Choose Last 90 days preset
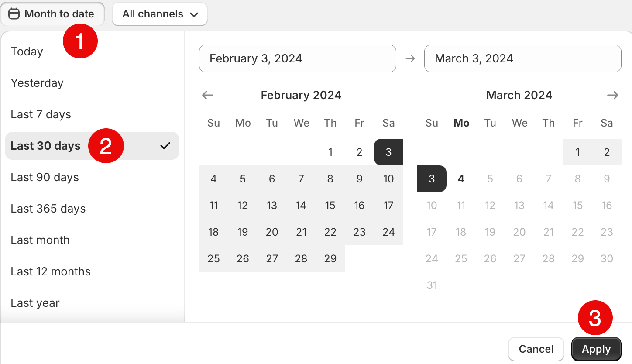This screenshot has width=632, height=364. [45, 177]
